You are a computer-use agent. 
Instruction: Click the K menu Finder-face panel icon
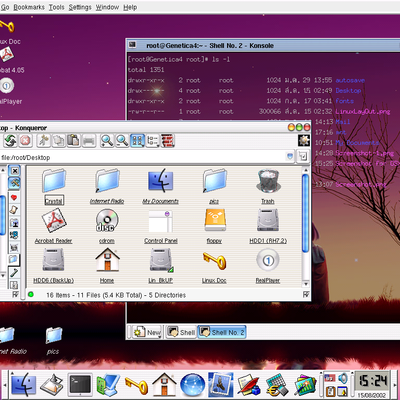tap(23, 384)
